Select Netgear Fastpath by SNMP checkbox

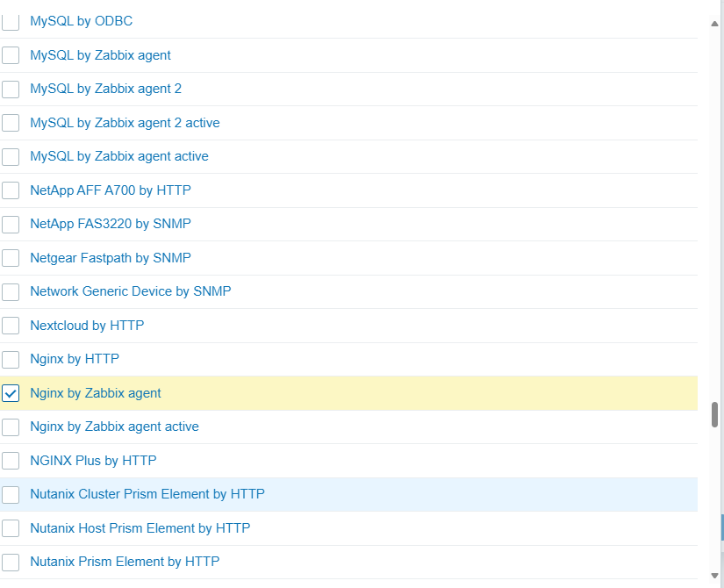point(11,258)
